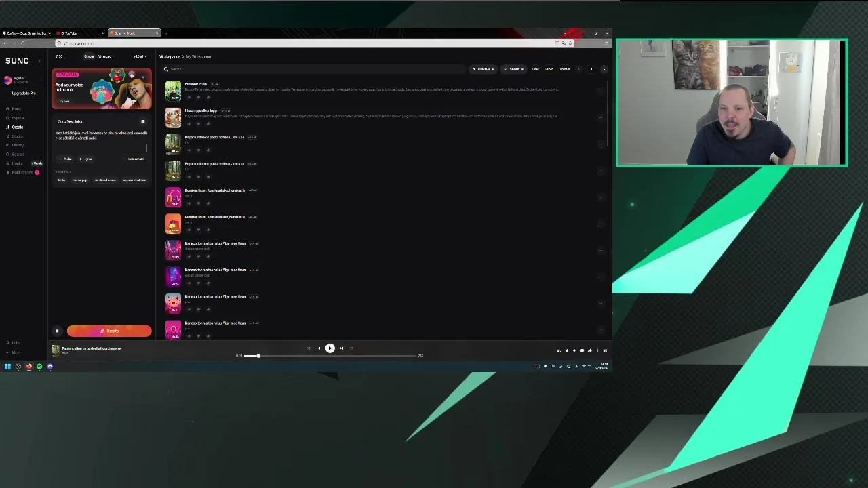Click the workspace Search field
Image resolution: width=868 pixels, height=488 pixels.
coord(312,69)
